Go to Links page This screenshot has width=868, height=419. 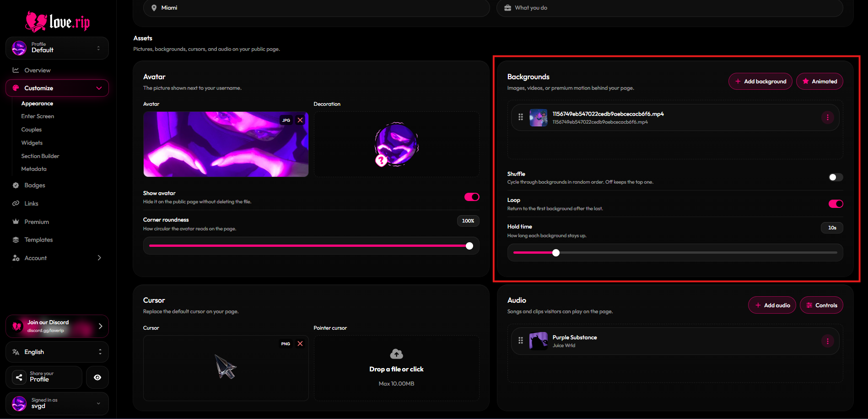[31, 203]
